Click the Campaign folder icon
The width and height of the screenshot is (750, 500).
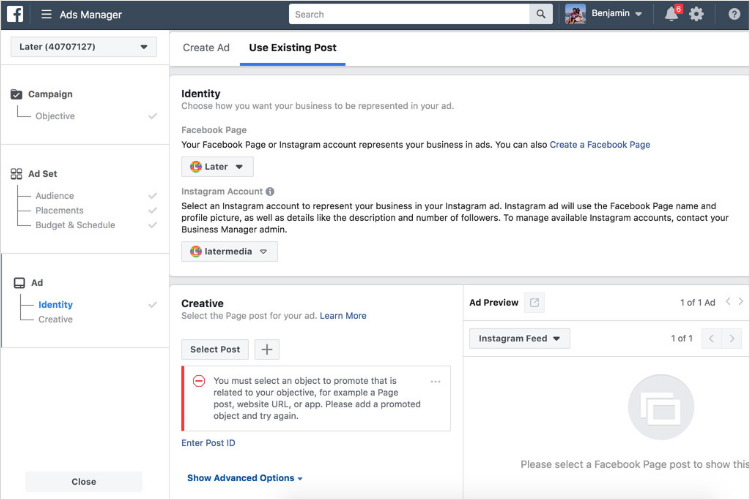tap(16, 94)
